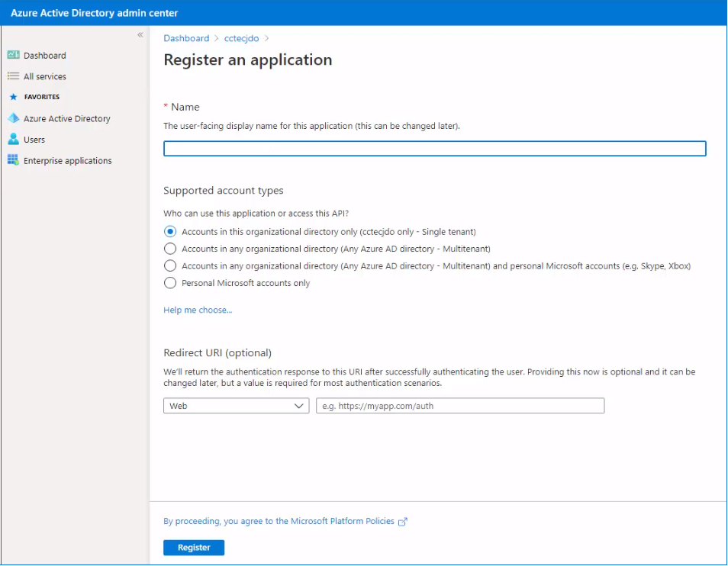The height and width of the screenshot is (566, 728).
Task: Click the Register an application heading
Action: [248, 59]
